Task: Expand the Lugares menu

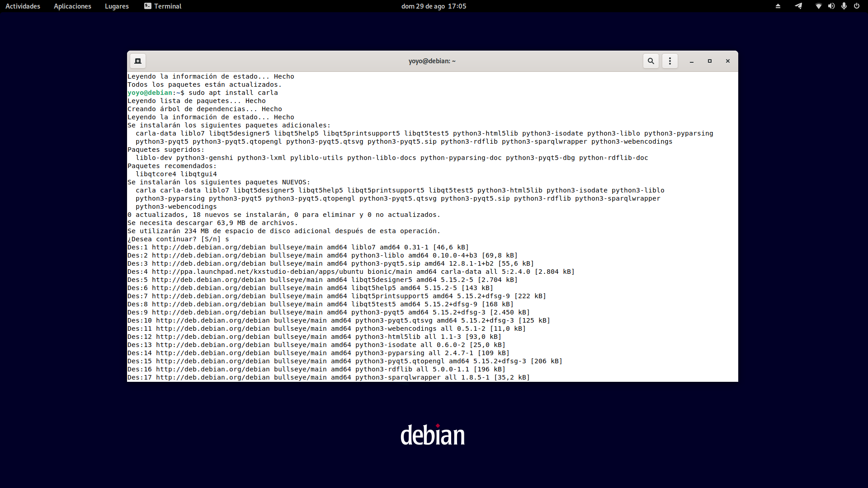Action: [117, 6]
